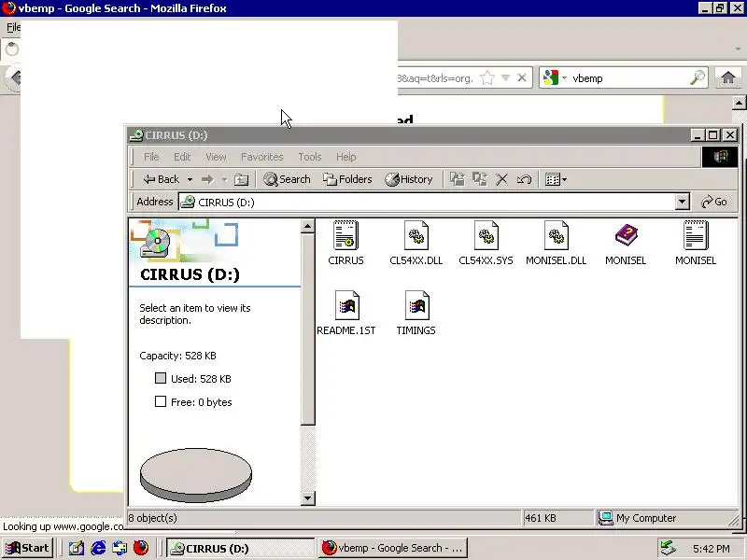
Task: Open the Search pane in Explorer
Action: click(287, 179)
